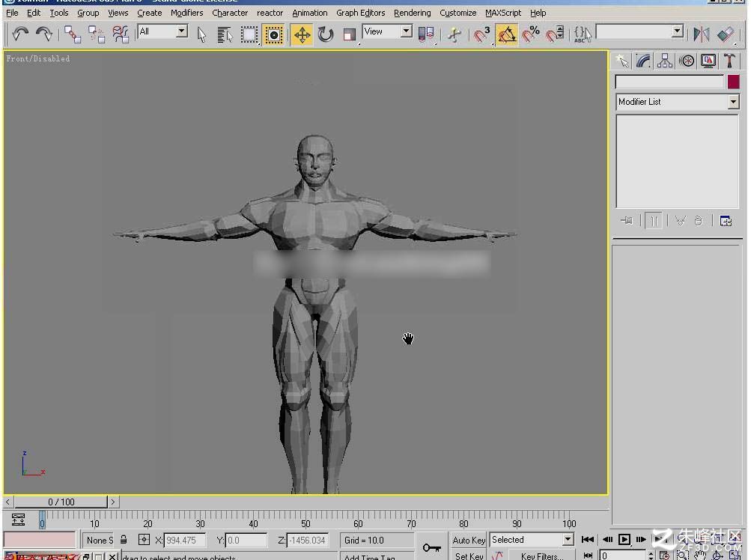Open the Named Selection Sets editor
This screenshot has height=560, width=751.
[x=583, y=34]
